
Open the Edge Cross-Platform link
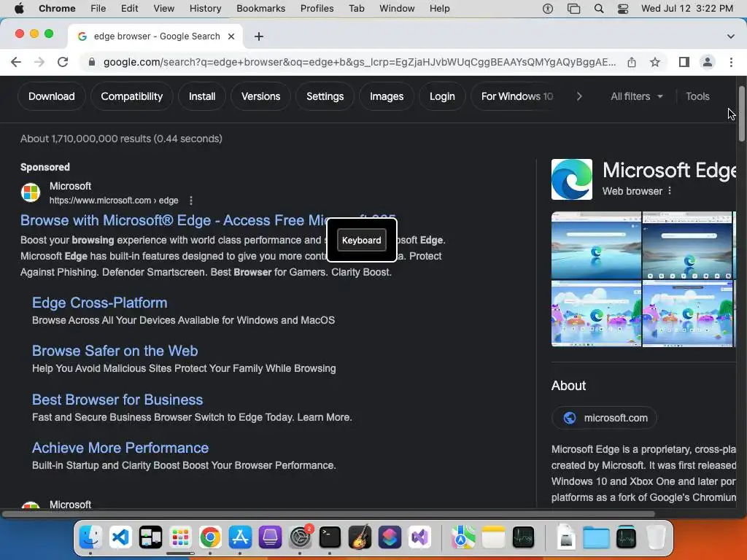(x=99, y=303)
